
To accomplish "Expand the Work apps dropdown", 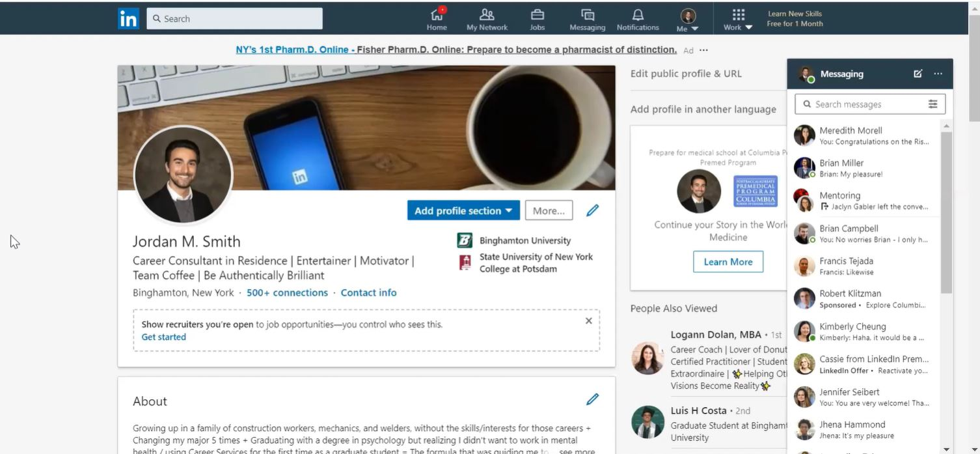I will (738, 20).
